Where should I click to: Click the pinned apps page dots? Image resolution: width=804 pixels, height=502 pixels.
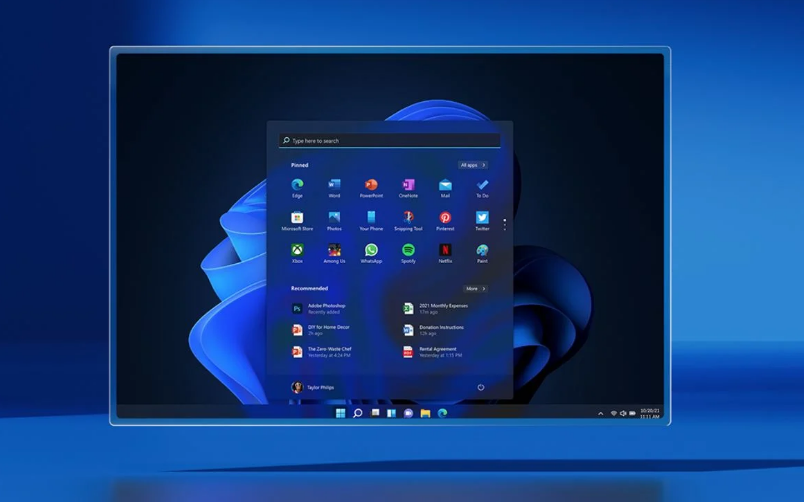click(505, 224)
